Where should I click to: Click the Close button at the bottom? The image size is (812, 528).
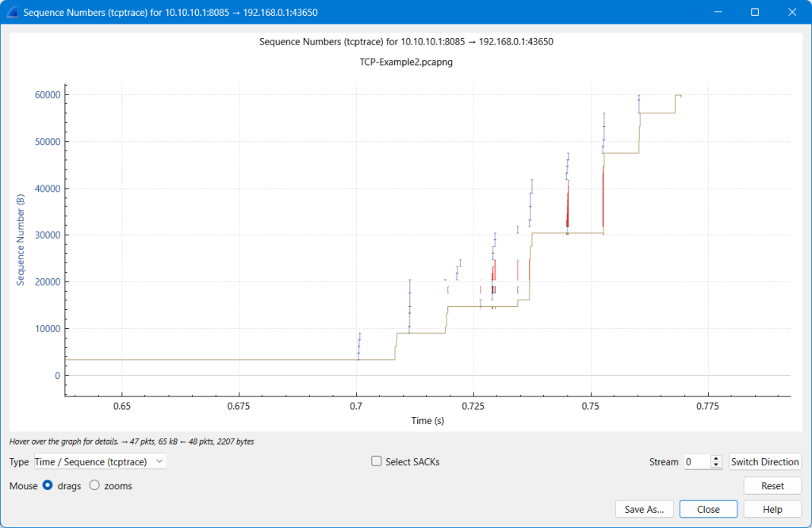click(708, 509)
